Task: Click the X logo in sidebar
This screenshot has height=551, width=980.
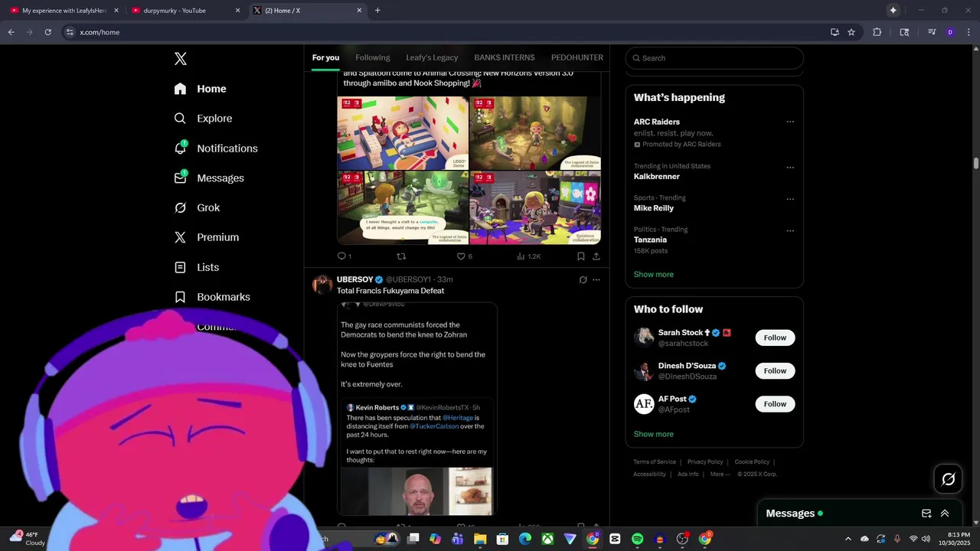Action: pyautogui.click(x=180, y=59)
